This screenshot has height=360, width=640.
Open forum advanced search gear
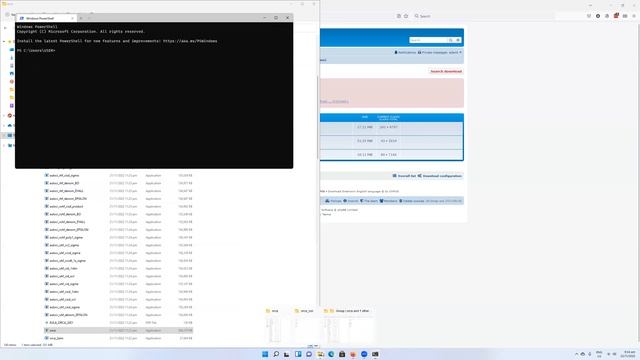pos(458,40)
